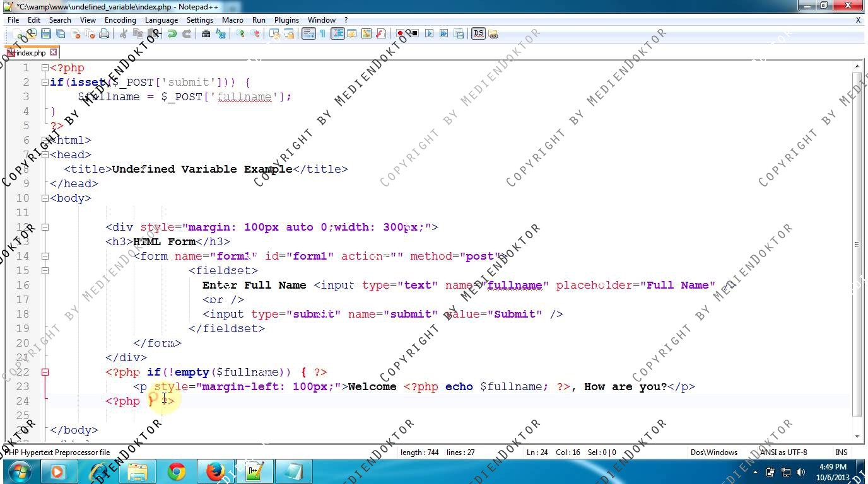Image resolution: width=868 pixels, height=484 pixels.
Task: Click the green Undo arrow icon
Action: [x=172, y=33]
